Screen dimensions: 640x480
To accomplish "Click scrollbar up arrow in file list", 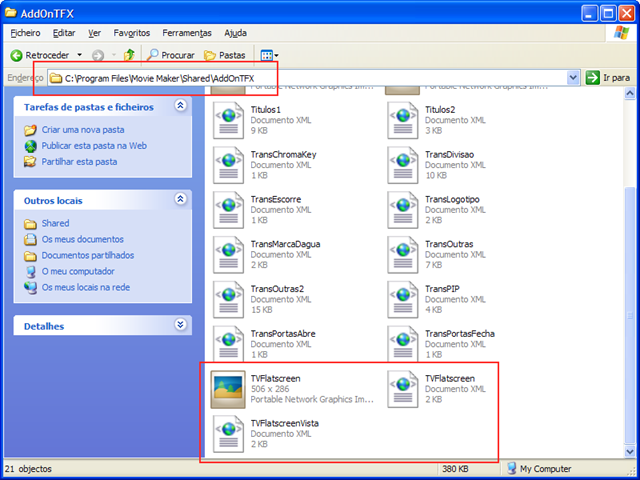I will pos(630,93).
